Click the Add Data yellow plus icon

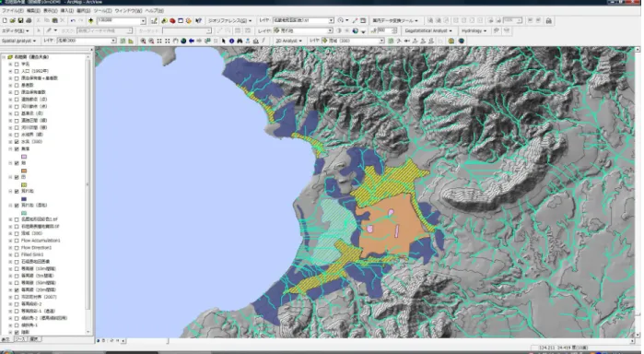pyautogui.click(x=91, y=20)
